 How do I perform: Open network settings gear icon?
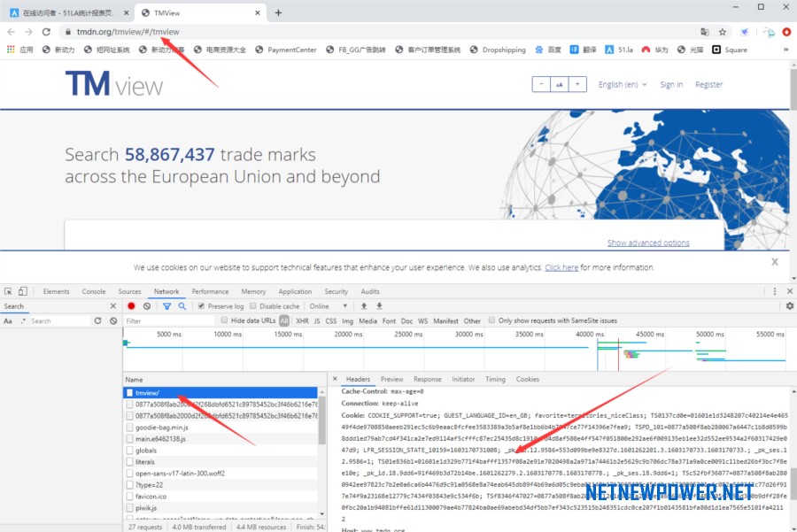click(789, 306)
